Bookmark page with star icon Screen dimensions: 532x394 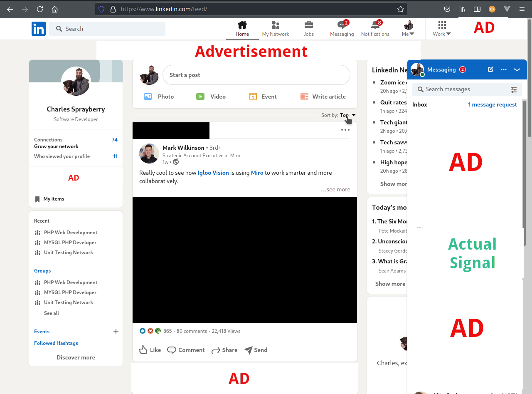400,9
